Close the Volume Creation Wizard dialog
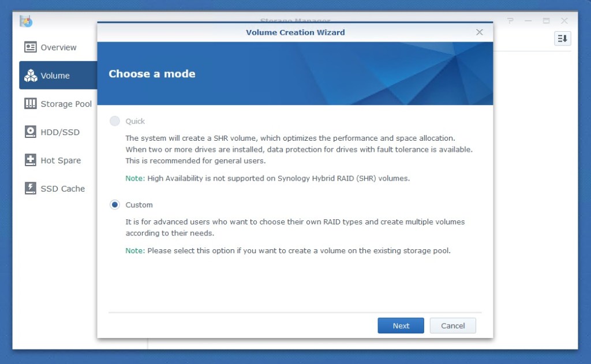This screenshot has width=591, height=364. (x=479, y=32)
